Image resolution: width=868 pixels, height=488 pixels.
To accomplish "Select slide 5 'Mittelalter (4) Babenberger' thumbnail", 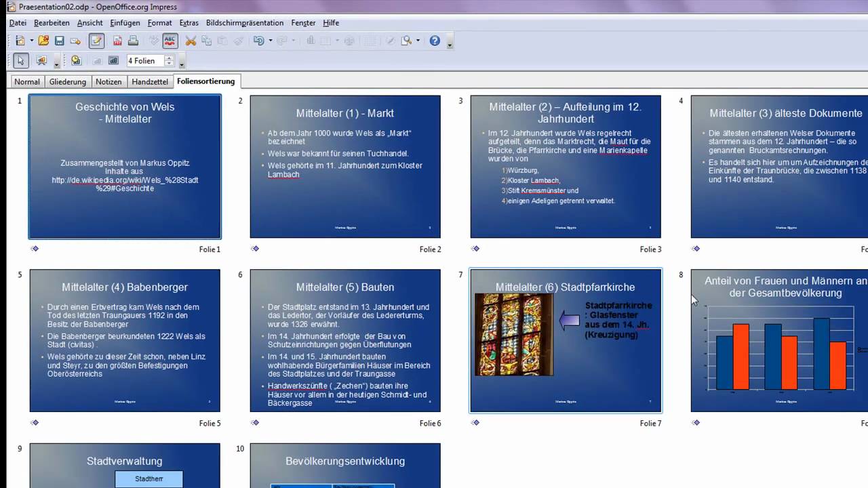I will (x=125, y=340).
